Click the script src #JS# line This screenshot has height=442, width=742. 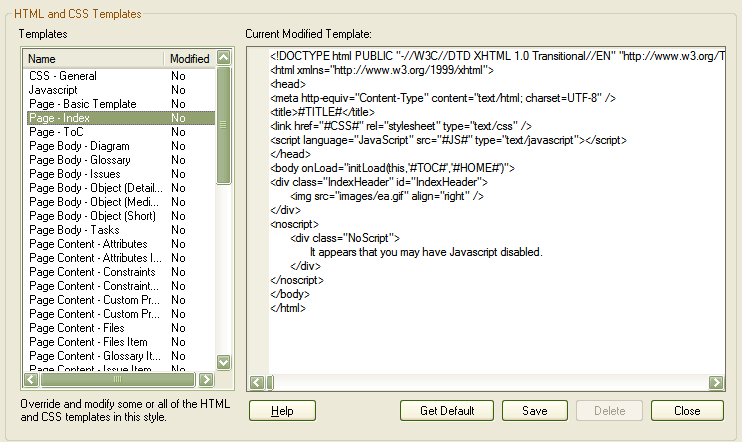tap(448, 140)
